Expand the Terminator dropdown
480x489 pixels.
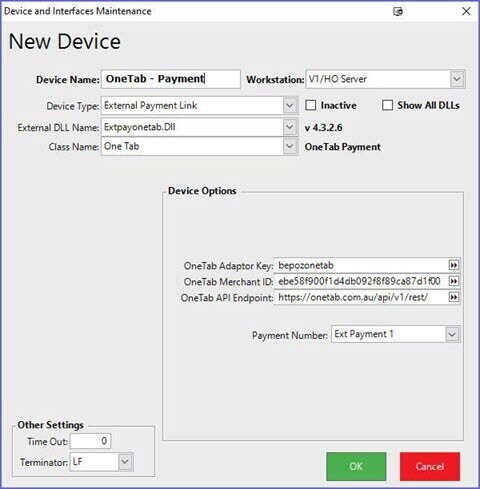[x=125, y=462]
